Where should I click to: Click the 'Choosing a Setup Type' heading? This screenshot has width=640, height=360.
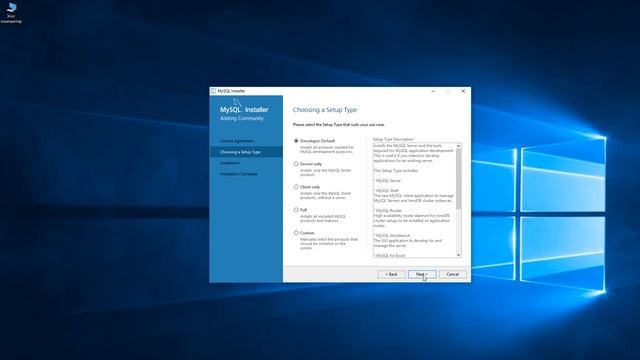coord(325,110)
